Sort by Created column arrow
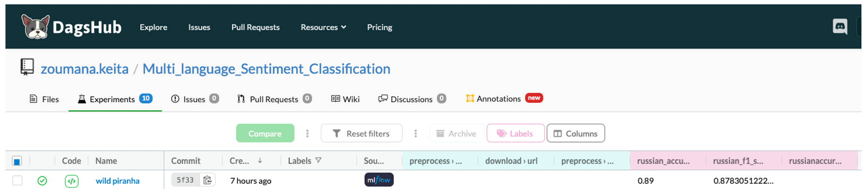This screenshot has height=194, width=868. pyautogui.click(x=260, y=161)
